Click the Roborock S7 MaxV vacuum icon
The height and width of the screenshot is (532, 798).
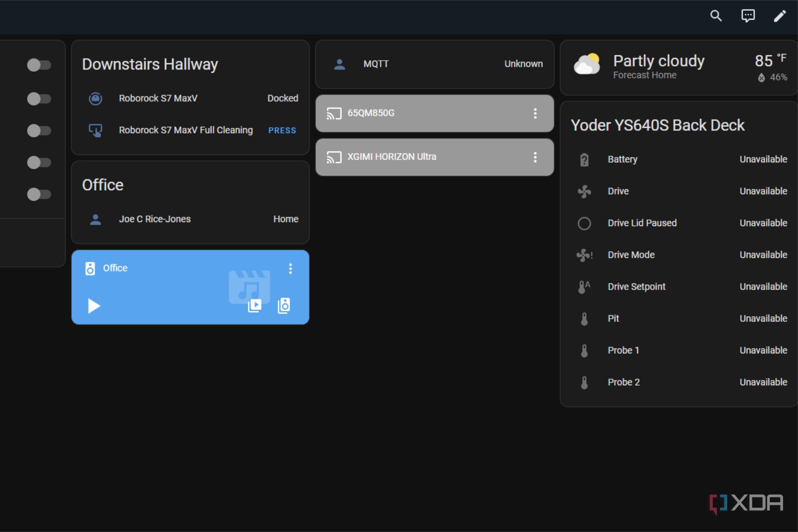point(95,98)
